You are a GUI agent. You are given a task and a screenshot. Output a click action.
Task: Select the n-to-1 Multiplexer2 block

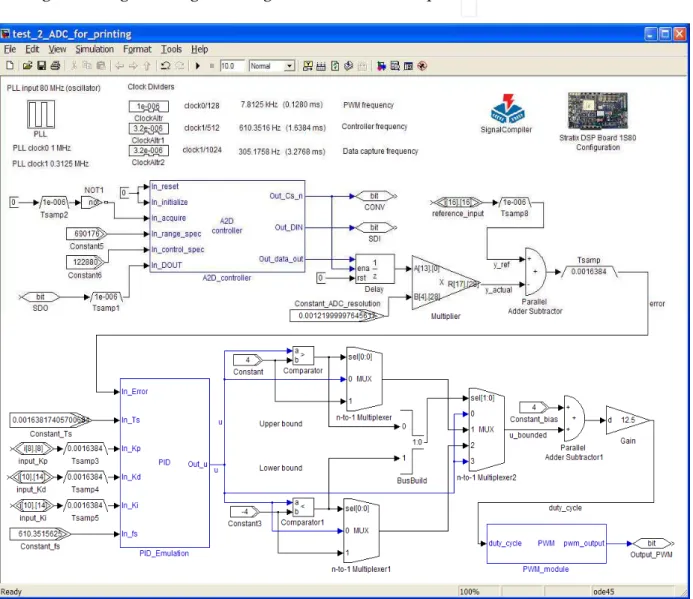pos(486,430)
